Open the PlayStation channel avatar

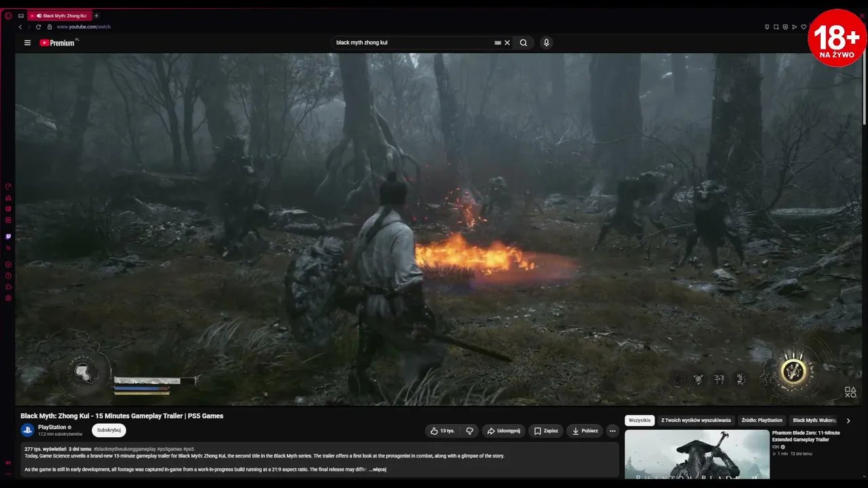coord(27,430)
